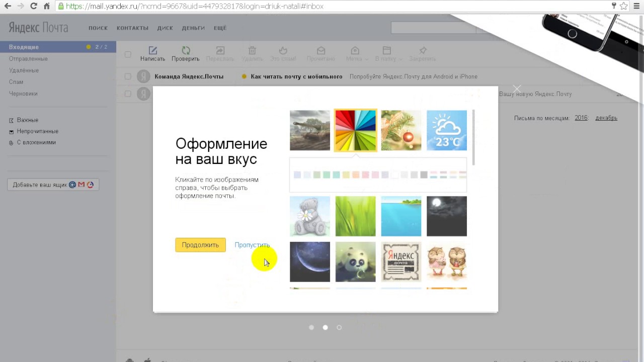Open the Удалённые folder
Image resolution: width=644 pixels, height=362 pixels.
[24, 70]
